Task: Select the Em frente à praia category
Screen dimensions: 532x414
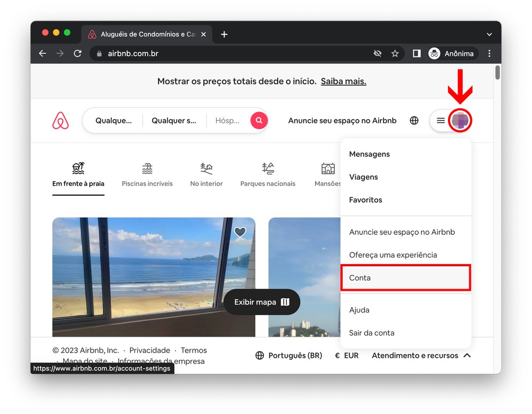Action: [78, 175]
